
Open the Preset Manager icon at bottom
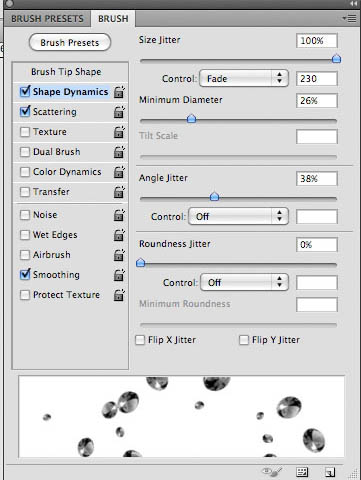[x=302, y=472]
